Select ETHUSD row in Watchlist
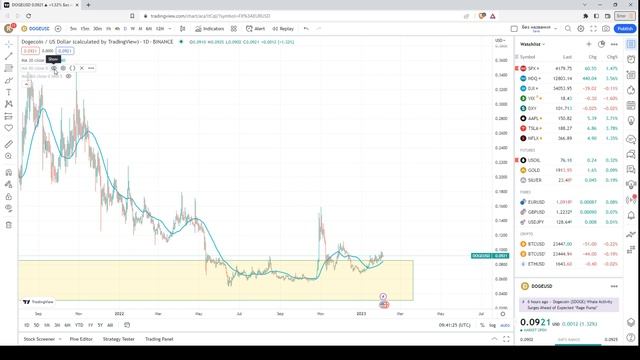640x360 pixels. click(x=569, y=264)
